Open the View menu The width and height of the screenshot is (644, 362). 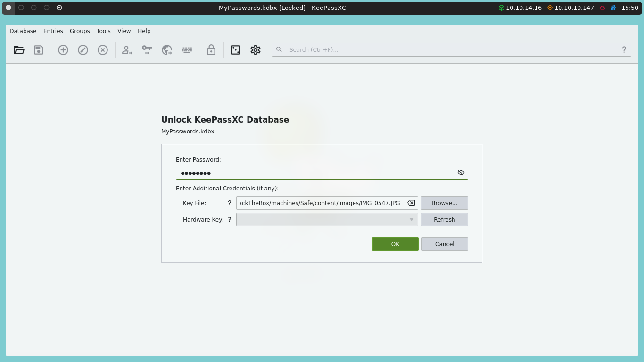point(124,31)
